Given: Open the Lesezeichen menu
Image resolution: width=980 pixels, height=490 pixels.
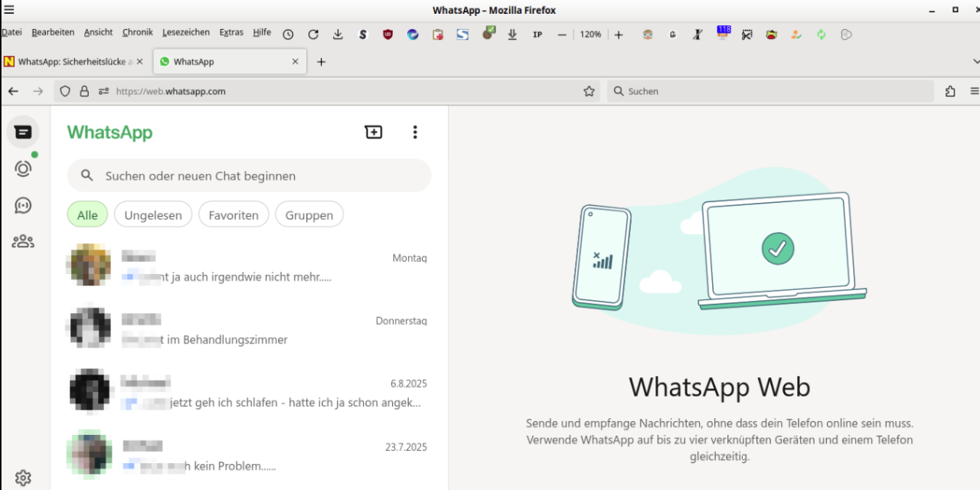Looking at the screenshot, I should 186,32.
